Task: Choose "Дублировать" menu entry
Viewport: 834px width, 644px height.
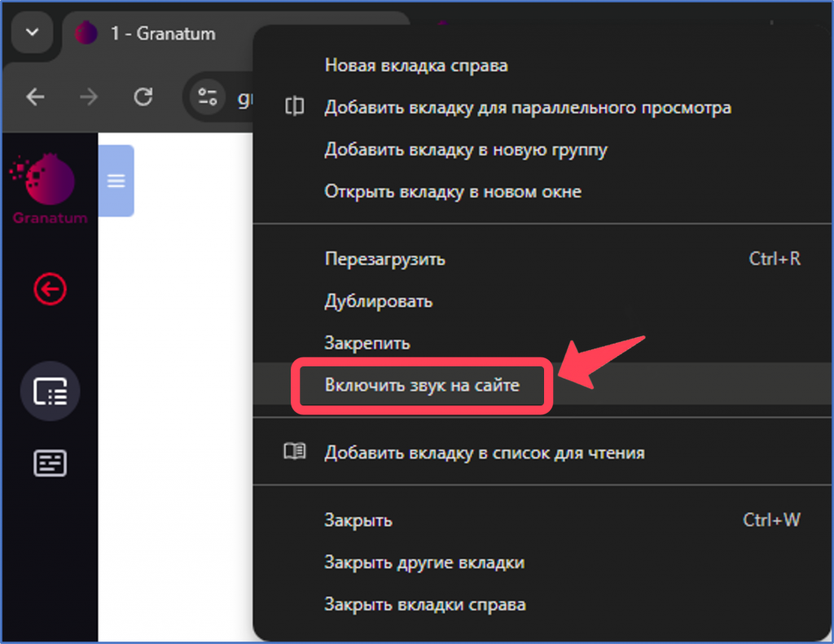Action: (378, 301)
